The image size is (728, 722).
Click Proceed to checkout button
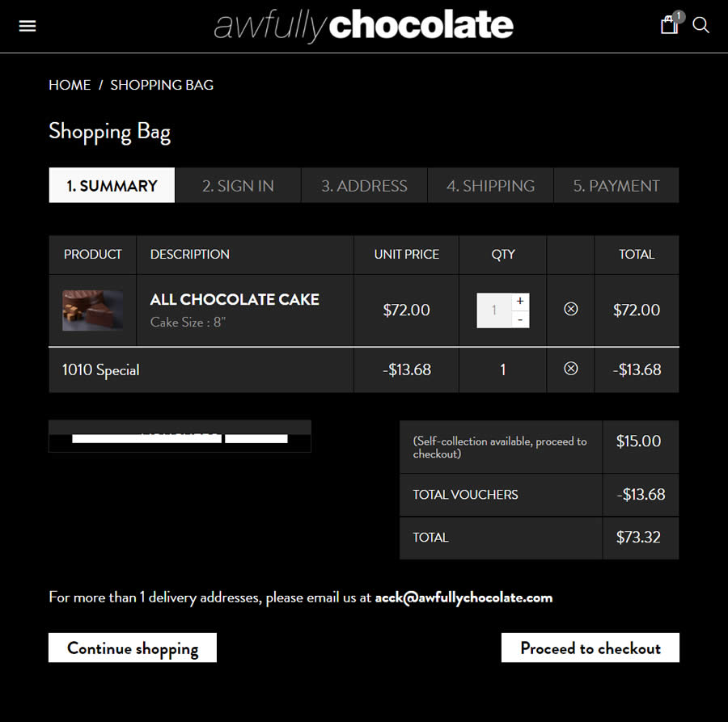tap(590, 648)
